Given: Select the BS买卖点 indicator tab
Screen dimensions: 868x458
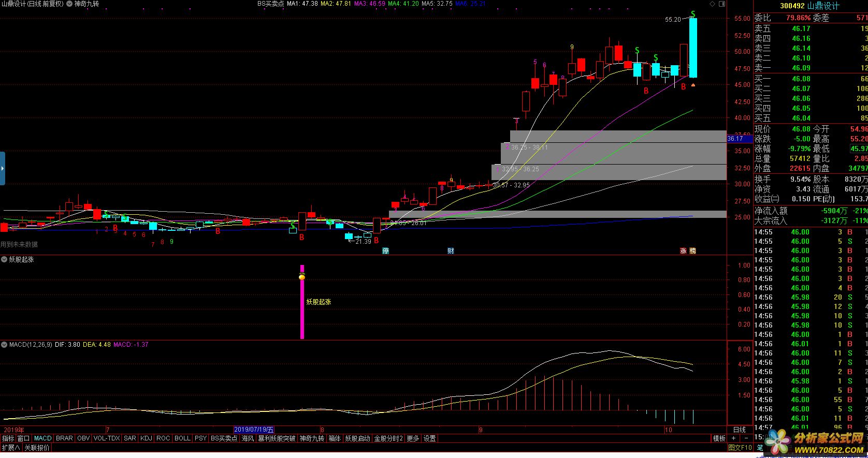Looking at the screenshot, I should pos(224,438).
